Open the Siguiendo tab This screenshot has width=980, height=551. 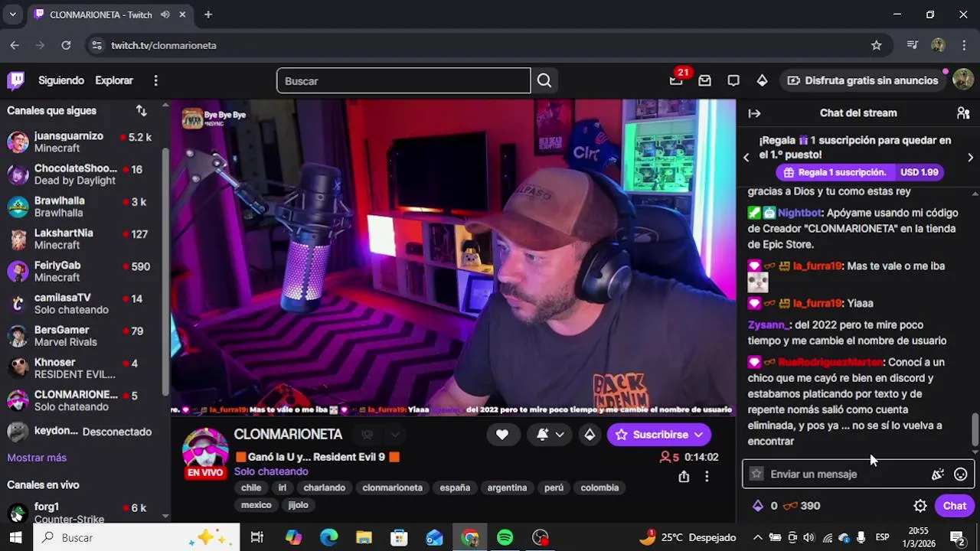click(x=61, y=80)
